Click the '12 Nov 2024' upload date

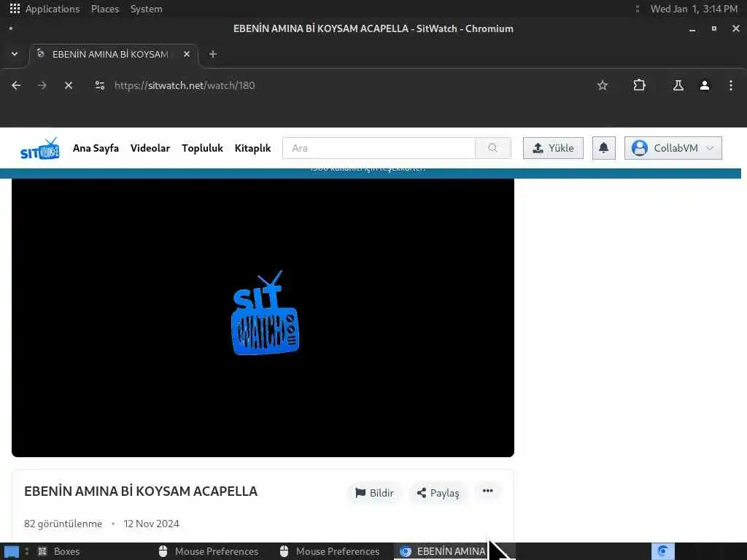click(152, 524)
